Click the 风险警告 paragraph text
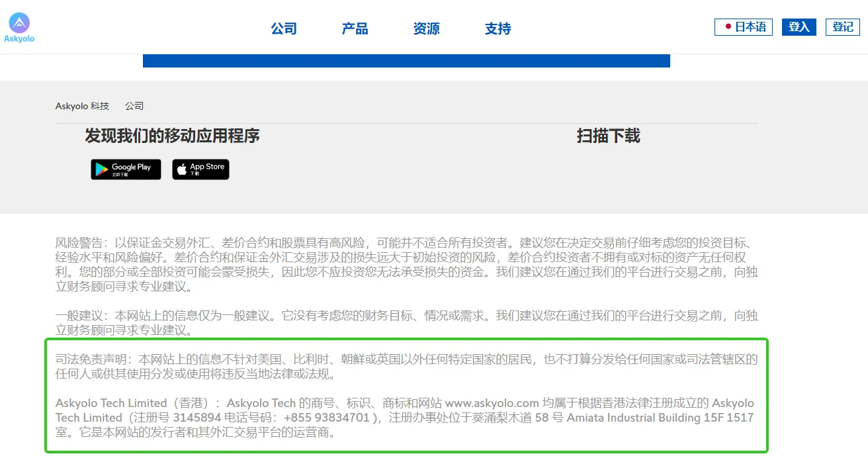 (x=406, y=265)
